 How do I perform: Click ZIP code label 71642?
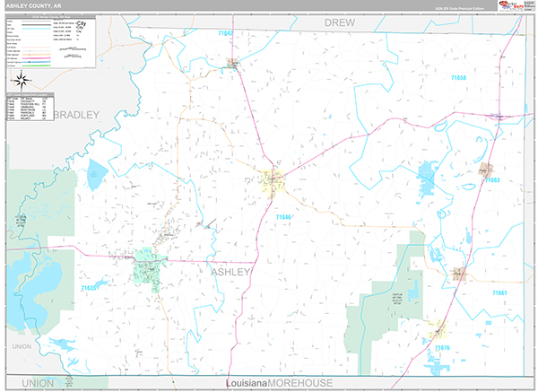point(225,33)
